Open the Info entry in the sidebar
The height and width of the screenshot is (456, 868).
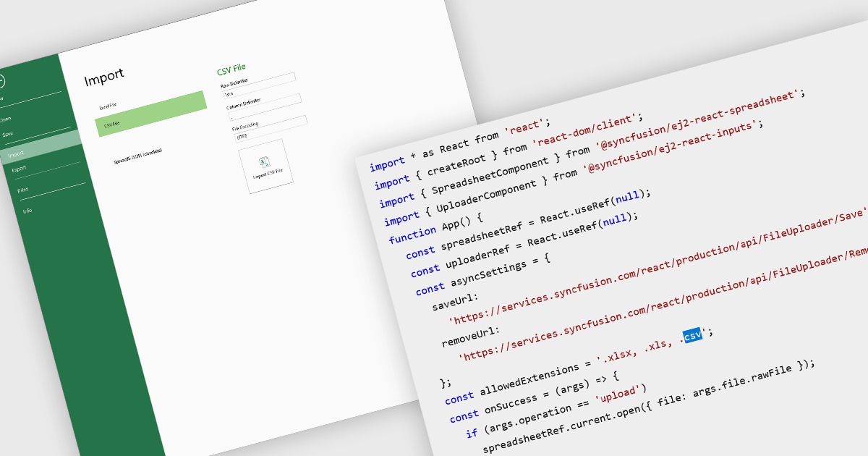click(x=27, y=211)
